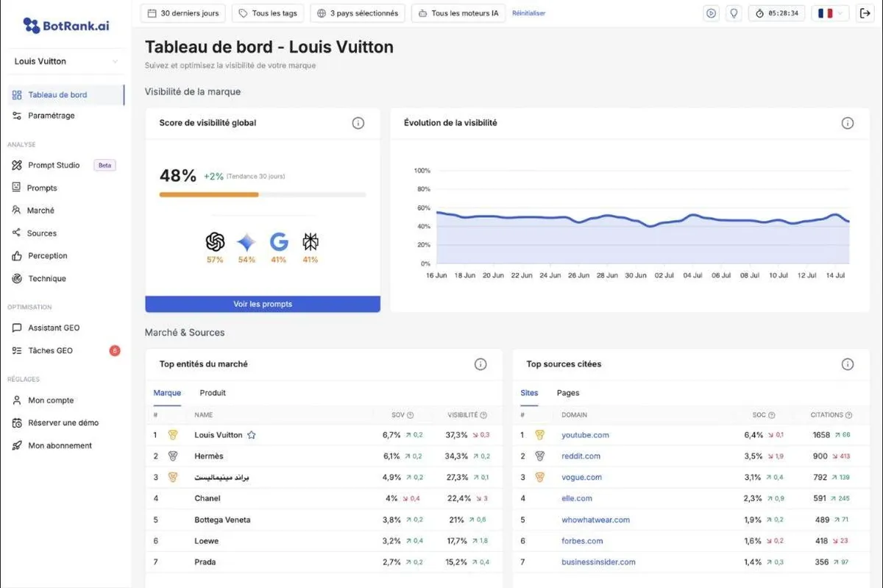This screenshot has width=883, height=588.
Task: Open Tableau de bord in sidebar
Action: (66, 95)
